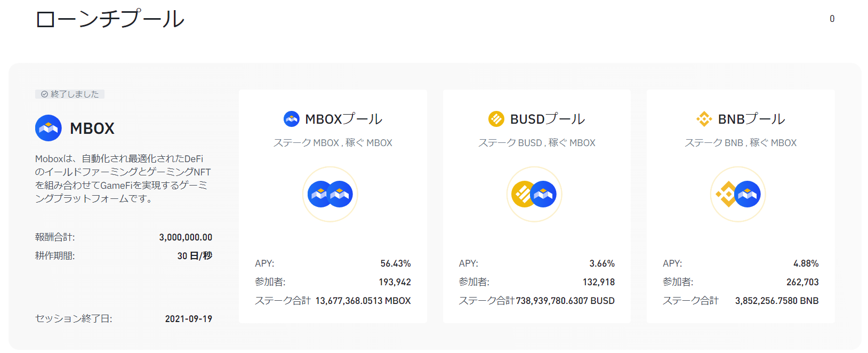Click the BNB logo icon beside BNBプール title
The image size is (868, 353).
[704, 119]
